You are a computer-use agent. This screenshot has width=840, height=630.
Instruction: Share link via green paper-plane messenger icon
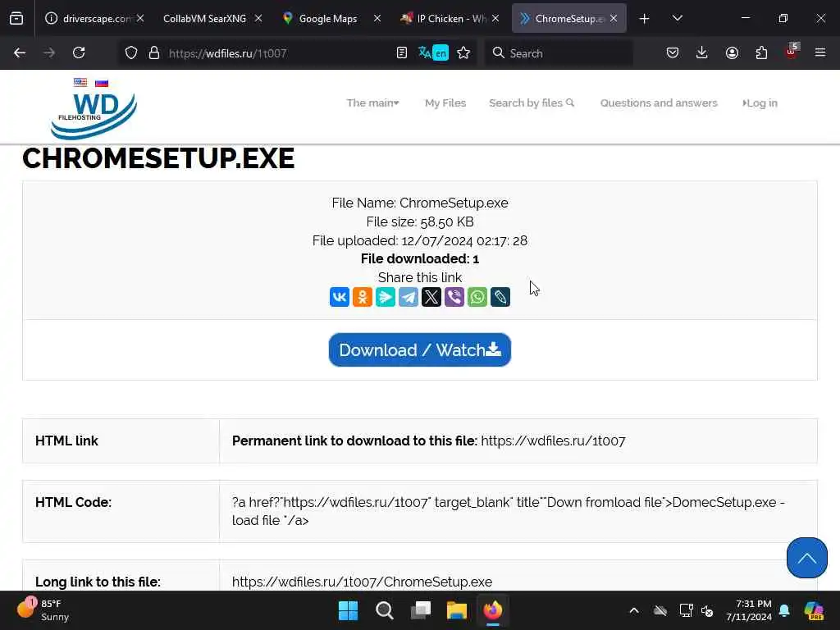(x=386, y=297)
